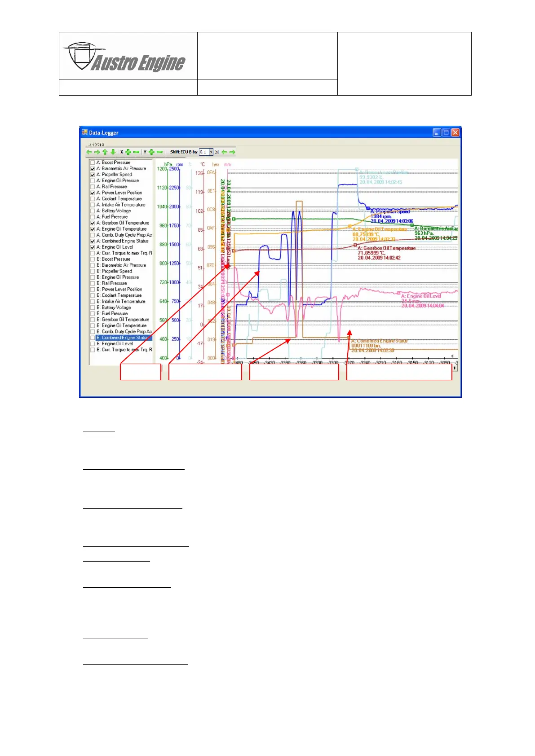Check A: Curr. Torque to max Trq. R
535x756 pixels.
click(x=93, y=253)
